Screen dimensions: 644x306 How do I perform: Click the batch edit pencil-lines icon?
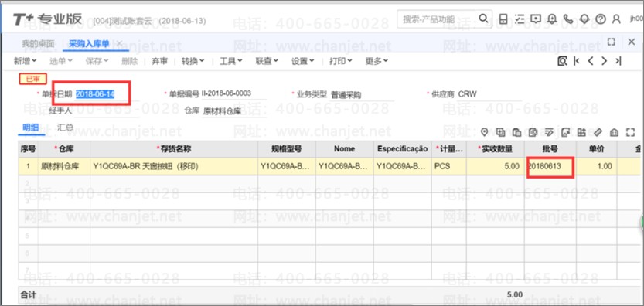(x=549, y=132)
